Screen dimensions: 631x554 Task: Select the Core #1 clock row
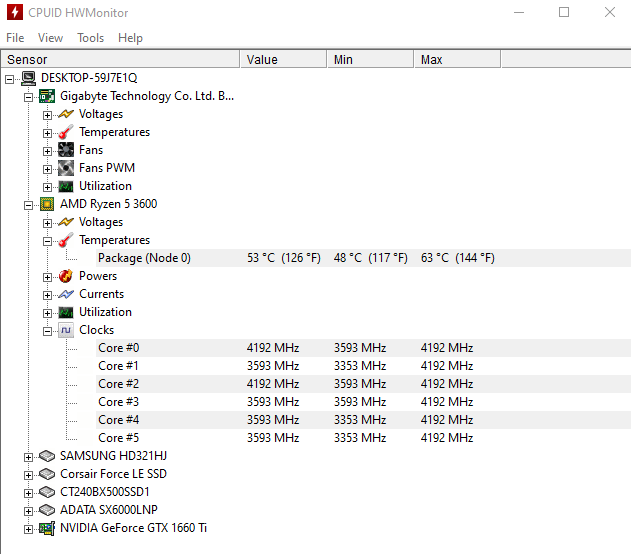(x=363, y=366)
